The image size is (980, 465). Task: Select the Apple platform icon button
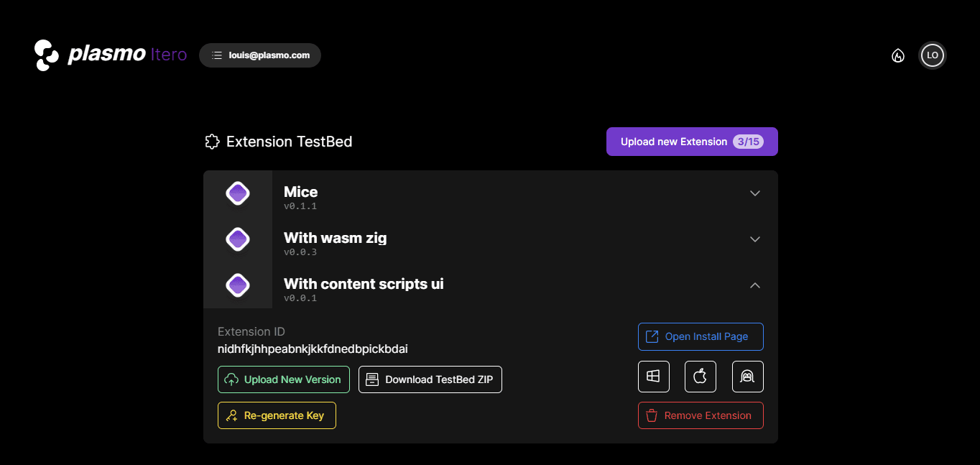(x=701, y=377)
